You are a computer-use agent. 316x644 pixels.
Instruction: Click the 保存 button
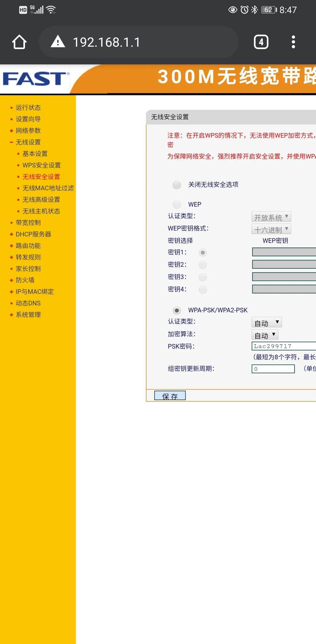(x=170, y=396)
